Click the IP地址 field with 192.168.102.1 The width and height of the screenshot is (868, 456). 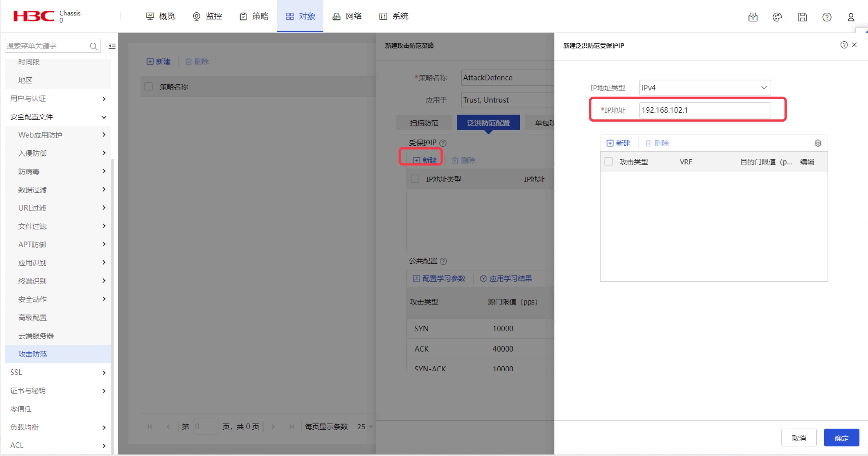click(x=705, y=110)
